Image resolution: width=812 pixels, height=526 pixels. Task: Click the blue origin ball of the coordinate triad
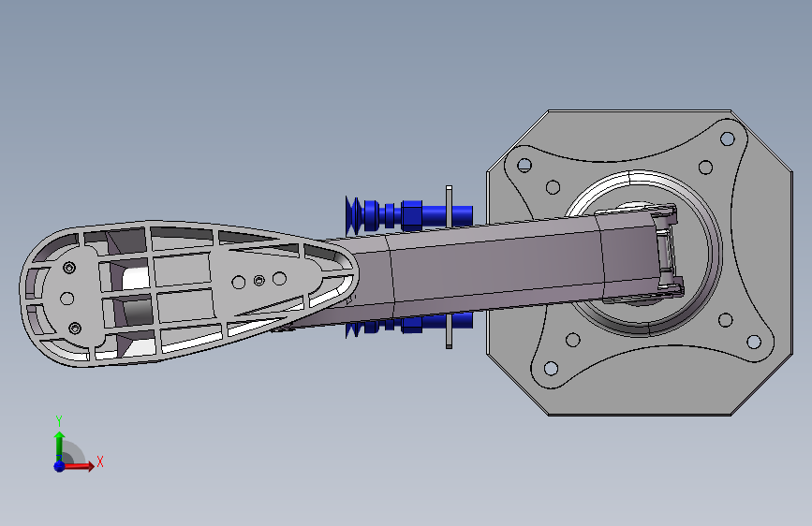pos(60,466)
